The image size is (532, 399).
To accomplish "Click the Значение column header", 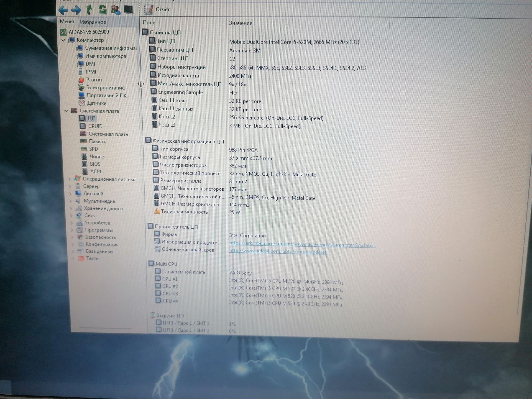I will coord(241,23).
